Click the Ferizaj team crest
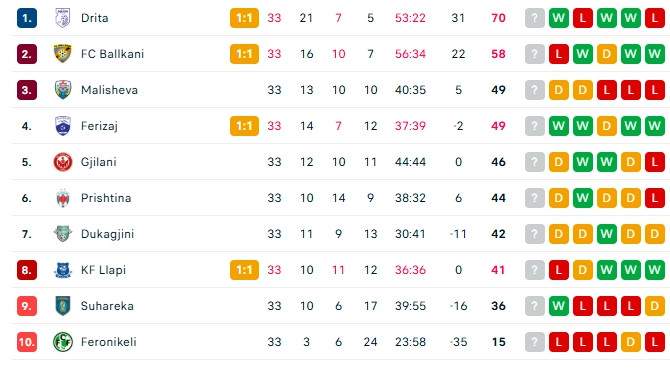Image resolution: width=670 pixels, height=370 pixels. pyautogui.click(x=63, y=126)
